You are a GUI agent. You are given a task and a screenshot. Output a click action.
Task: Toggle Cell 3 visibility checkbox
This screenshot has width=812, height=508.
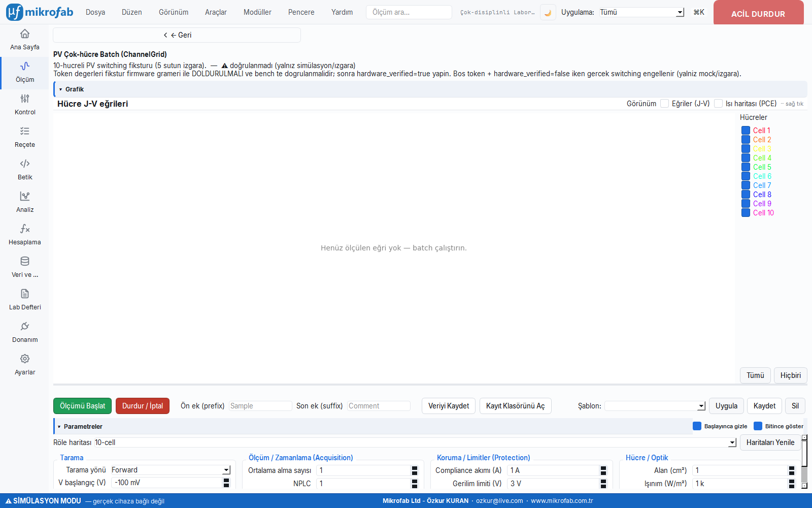coord(746,149)
